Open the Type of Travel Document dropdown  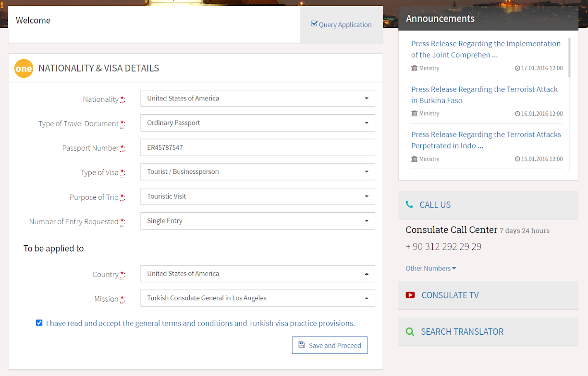(257, 123)
